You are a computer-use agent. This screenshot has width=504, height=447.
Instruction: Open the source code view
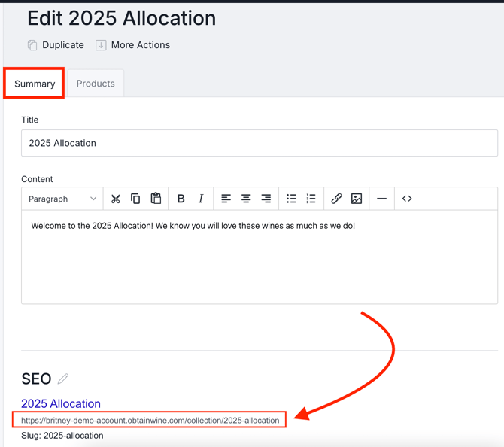(407, 199)
